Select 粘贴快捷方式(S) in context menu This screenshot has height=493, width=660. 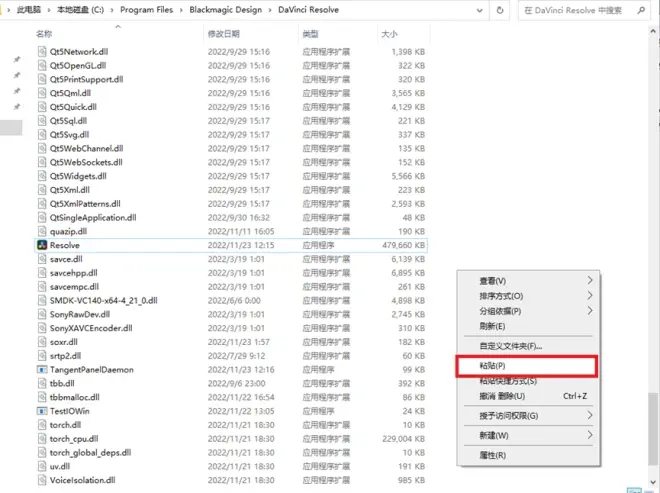pos(528,381)
